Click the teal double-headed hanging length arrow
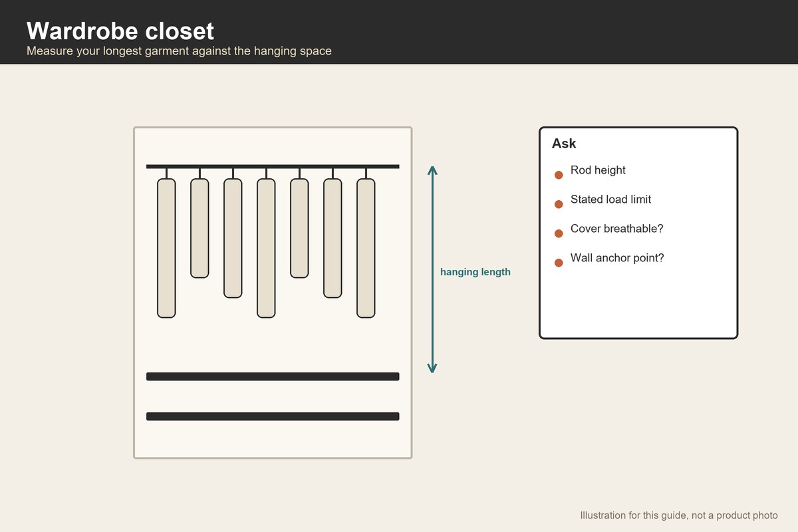Screen dimensions: 798x532 pos(432,269)
